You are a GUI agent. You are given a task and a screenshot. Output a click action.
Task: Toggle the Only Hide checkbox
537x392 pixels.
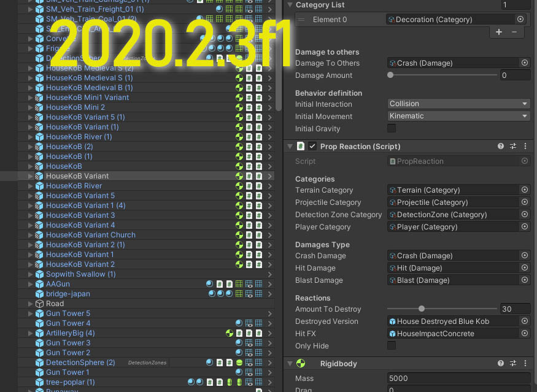(x=390, y=345)
